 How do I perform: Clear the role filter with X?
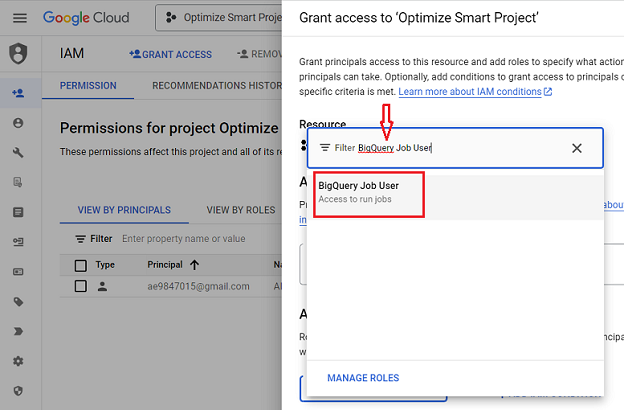tap(577, 148)
